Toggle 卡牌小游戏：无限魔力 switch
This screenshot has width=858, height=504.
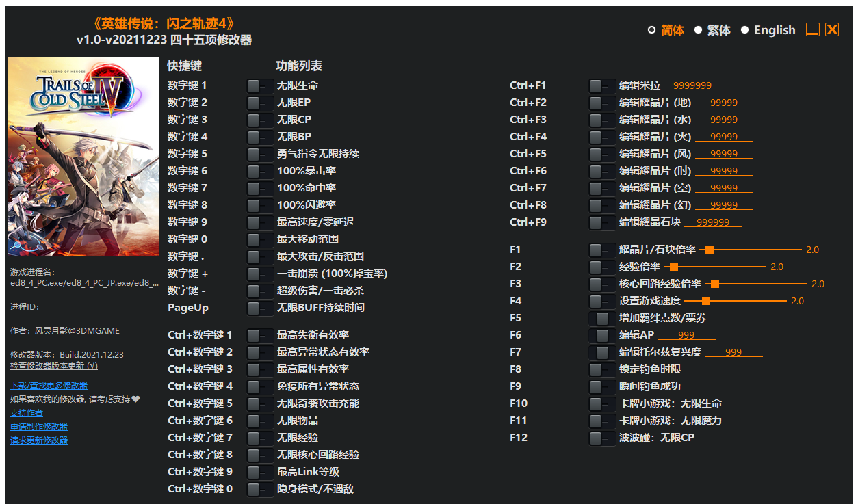click(602, 421)
